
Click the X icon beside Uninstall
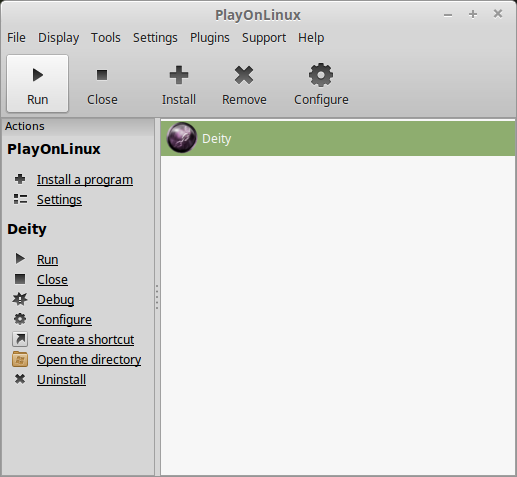(x=20, y=379)
